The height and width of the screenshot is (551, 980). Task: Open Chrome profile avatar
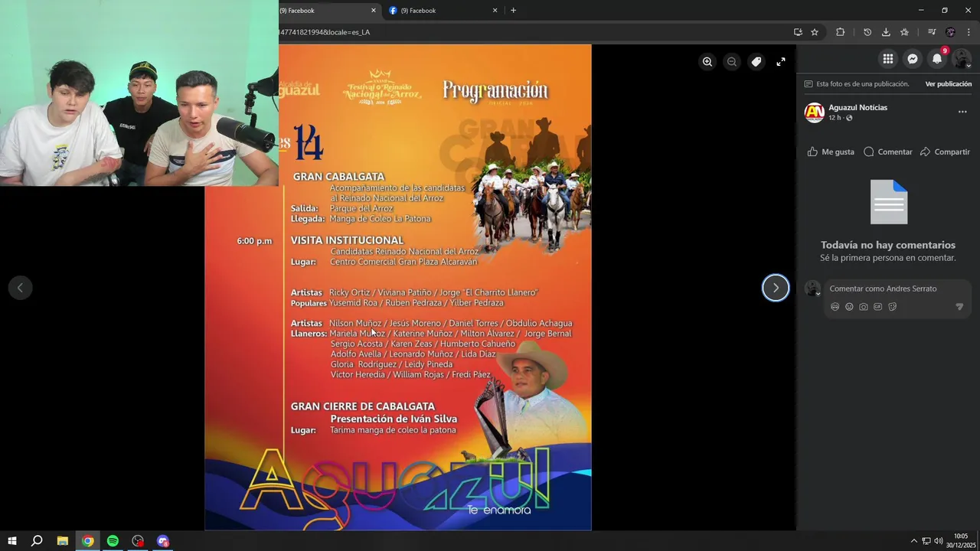click(950, 32)
